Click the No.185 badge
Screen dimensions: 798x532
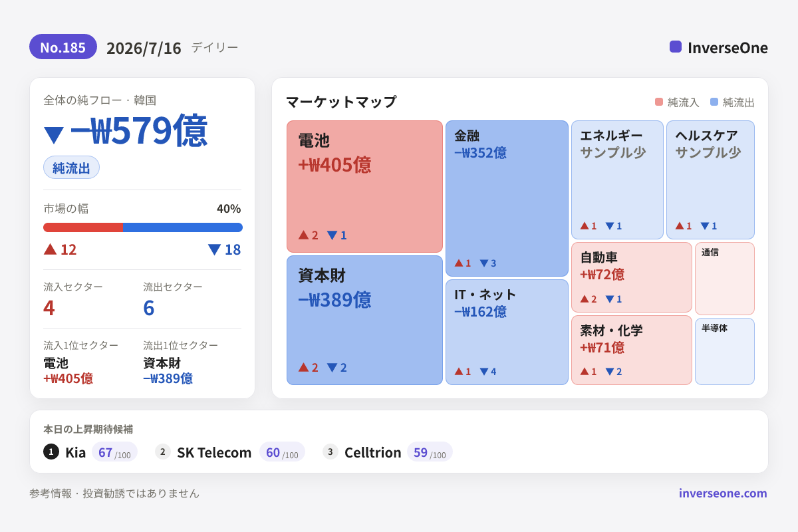click(x=63, y=47)
